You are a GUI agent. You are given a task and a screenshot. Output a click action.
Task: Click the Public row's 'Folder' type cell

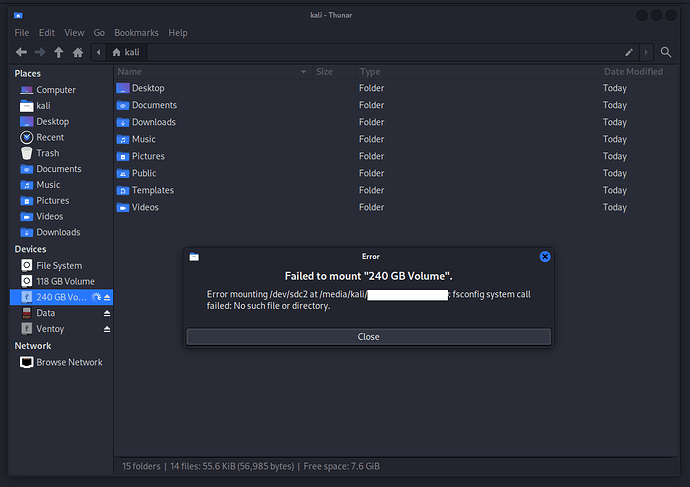[x=371, y=173]
